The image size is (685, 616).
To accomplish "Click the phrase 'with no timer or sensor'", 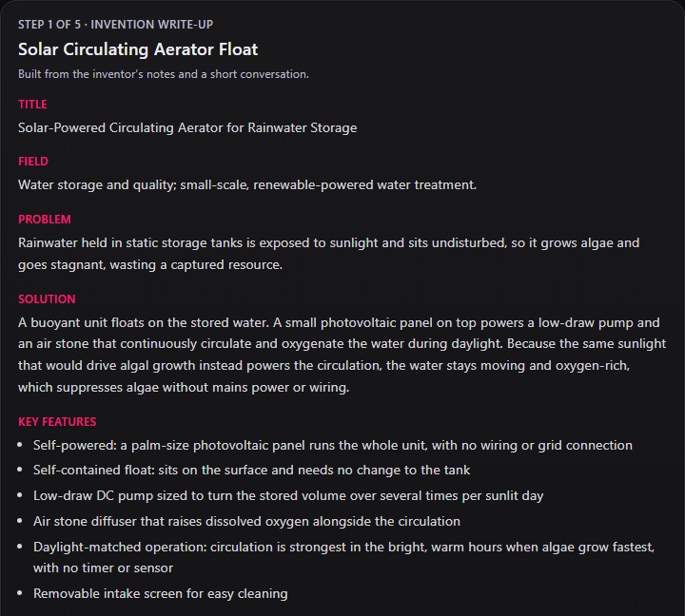I will click(x=103, y=568).
